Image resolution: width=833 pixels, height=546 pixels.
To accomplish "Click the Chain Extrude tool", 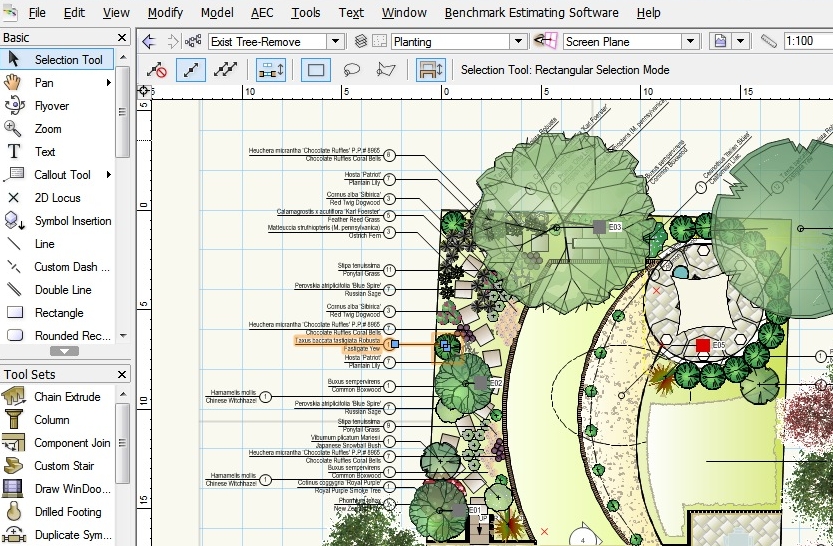I will tap(67, 397).
